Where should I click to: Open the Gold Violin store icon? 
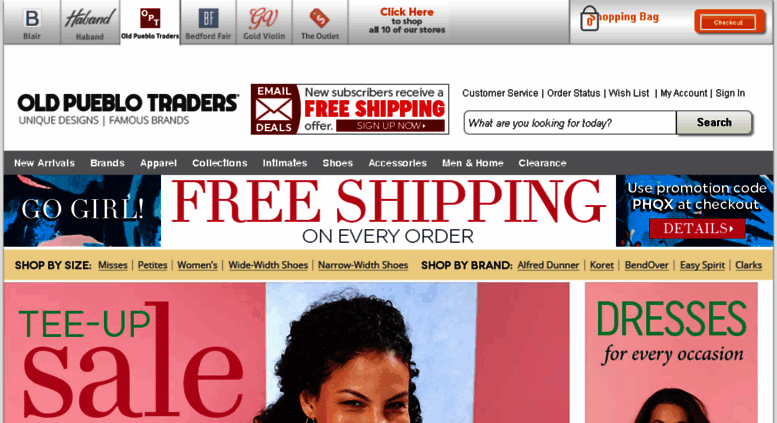(264, 18)
